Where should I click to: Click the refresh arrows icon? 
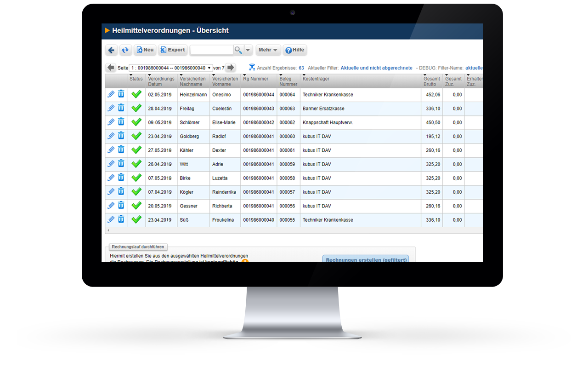coord(125,50)
